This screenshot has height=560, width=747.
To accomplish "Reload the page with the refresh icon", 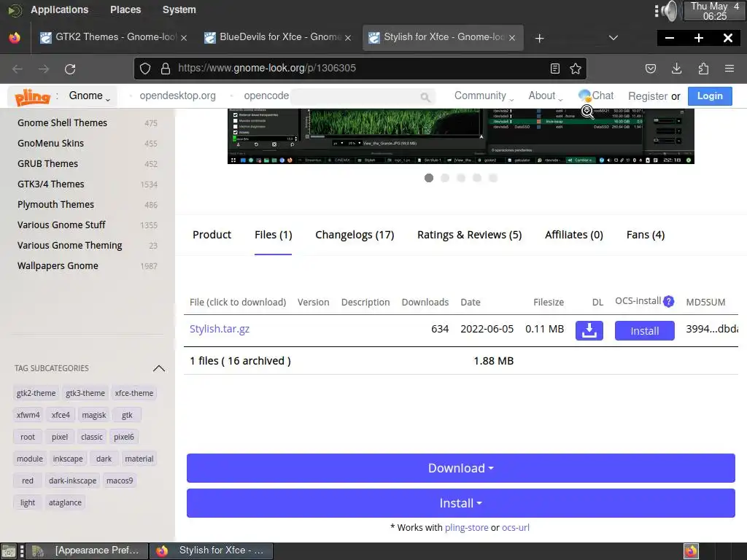I will [70, 69].
